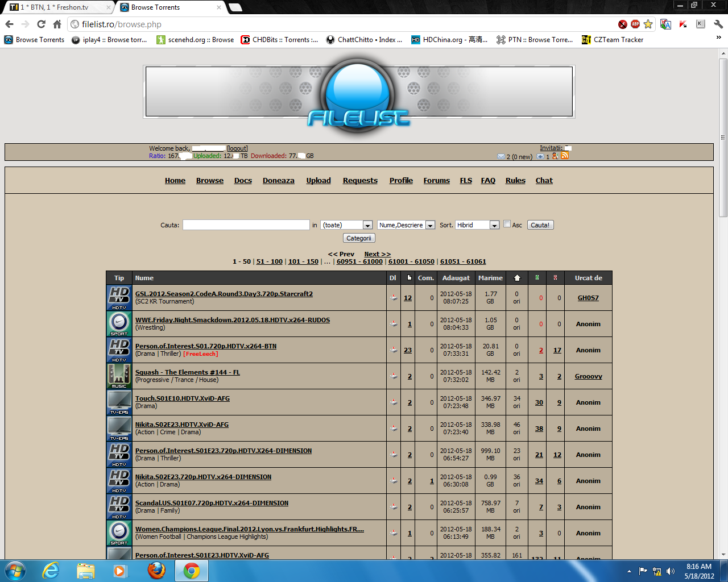Click the Invitatii link
This screenshot has width=728, height=582.
(551, 148)
